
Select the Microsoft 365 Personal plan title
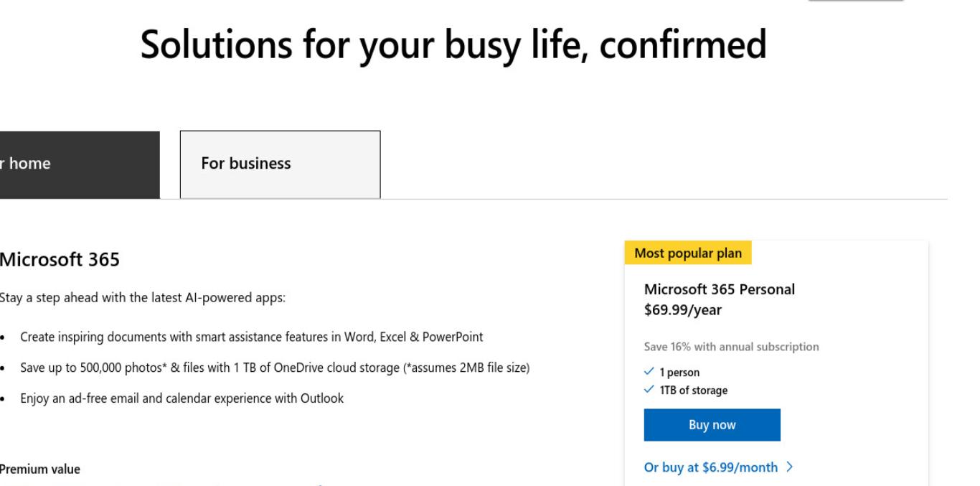(720, 290)
